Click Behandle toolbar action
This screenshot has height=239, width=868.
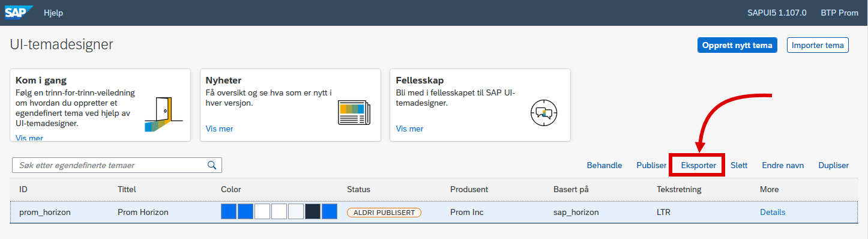click(x=604, y=165)
